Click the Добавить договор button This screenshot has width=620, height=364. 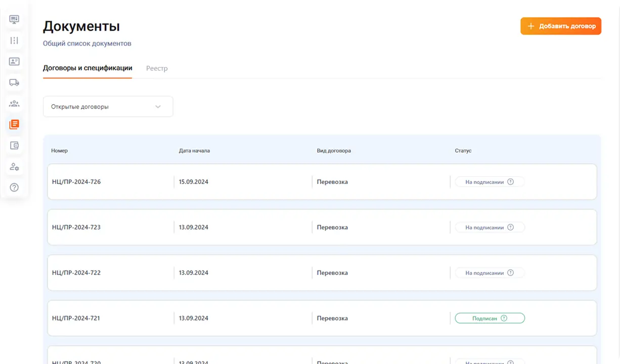coord(561,26)
